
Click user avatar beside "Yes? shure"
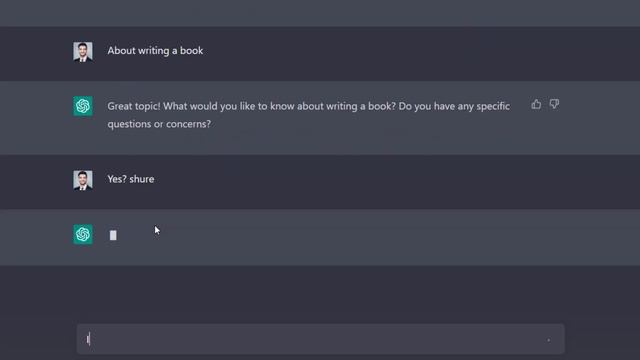[83, 180]
